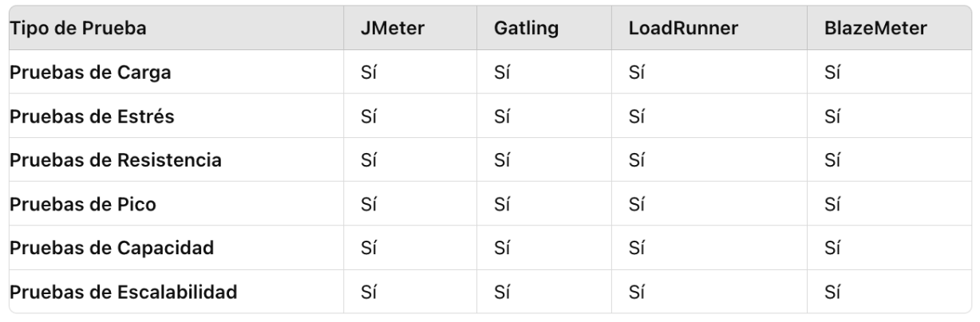The height and width of the screenshot is (322, 980).
Task: Select the 'Pruebas de Carga' row label
Action: tap(80, 73)
